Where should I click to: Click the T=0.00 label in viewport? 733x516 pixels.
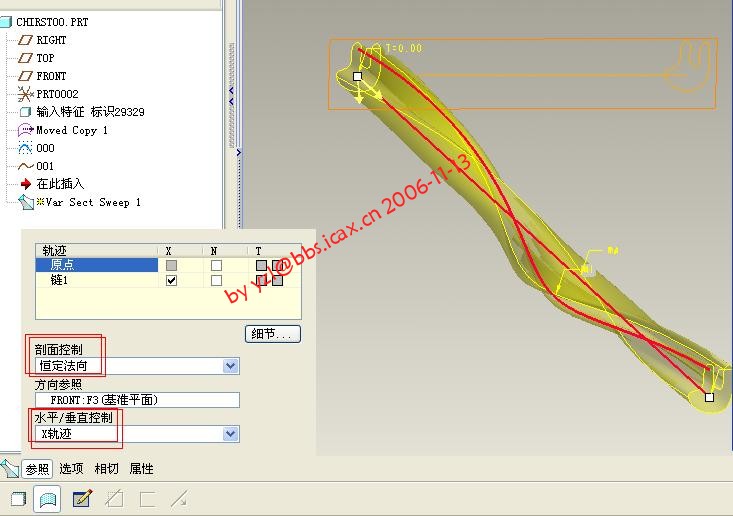[404, 48]
